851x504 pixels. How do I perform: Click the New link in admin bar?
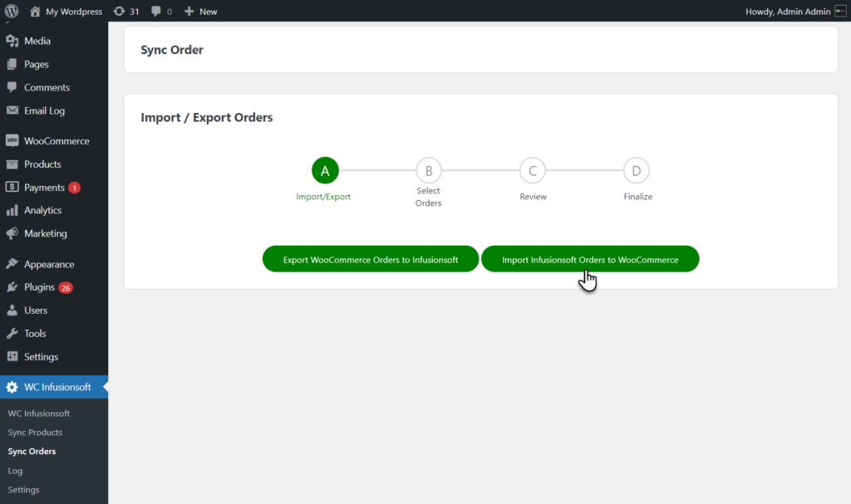point(208,12)
